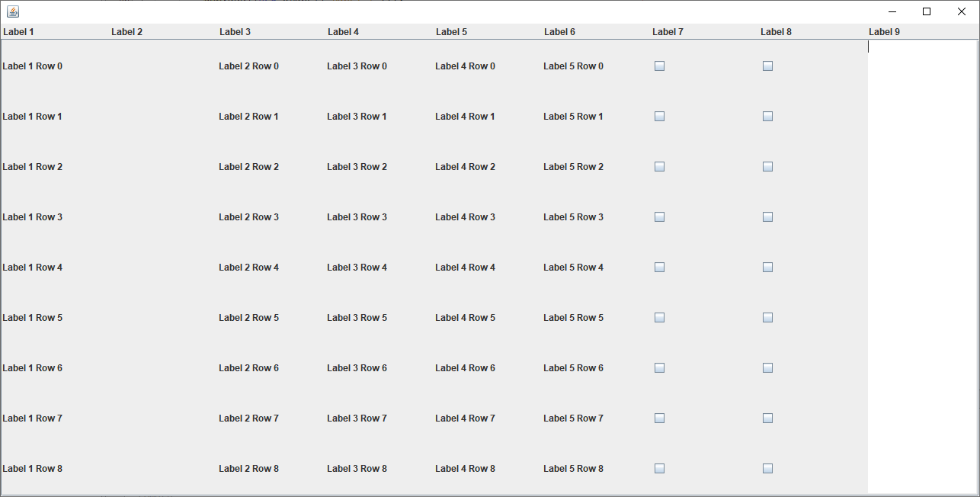Minimize the application window
This screenshot has height=497, width=980.
point(892,11)
